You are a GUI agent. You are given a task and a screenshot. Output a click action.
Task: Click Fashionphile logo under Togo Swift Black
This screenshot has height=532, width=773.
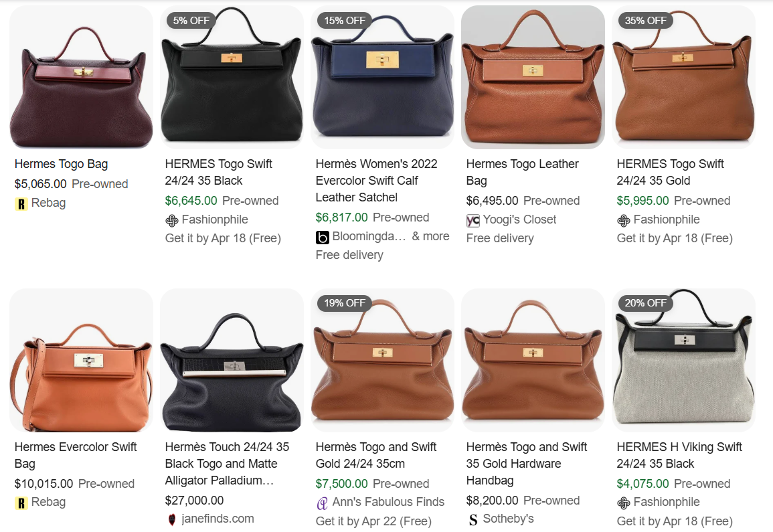tap(171, 220)
